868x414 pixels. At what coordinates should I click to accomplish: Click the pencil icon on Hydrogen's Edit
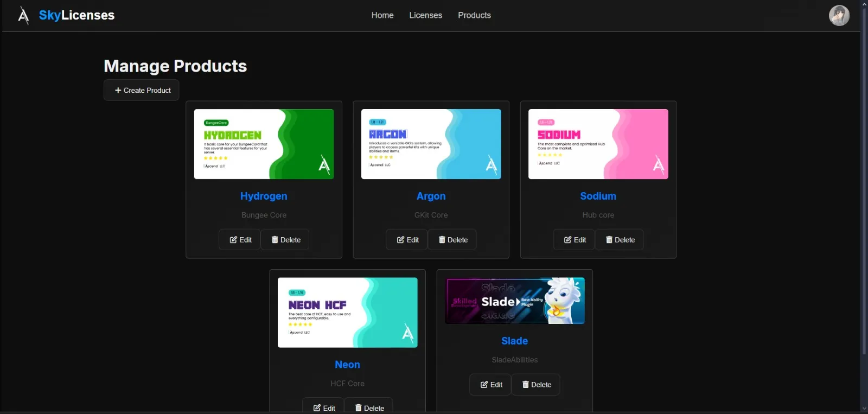coord(233,240)
